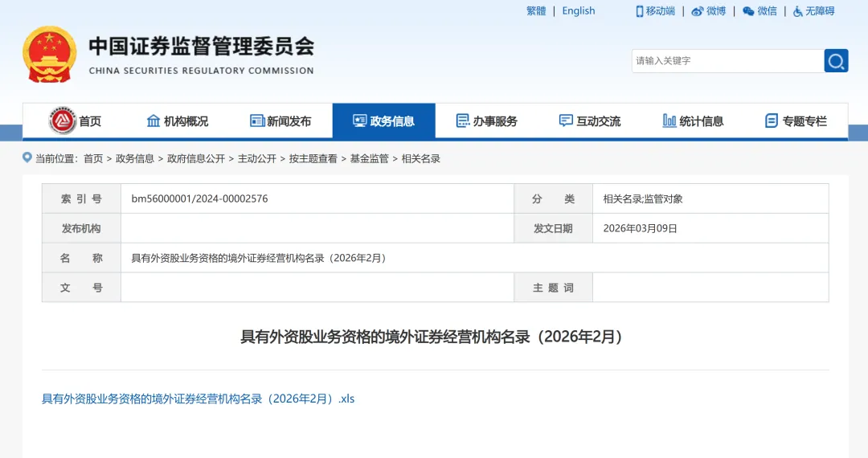Open the 首页 navigation tab
The width and height of the screenshot is (868, 458).
(x=75, y=121)
